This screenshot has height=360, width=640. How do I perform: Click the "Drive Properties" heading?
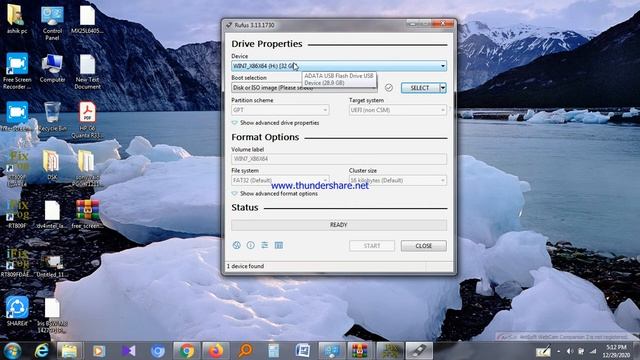(x=267, y=44)
